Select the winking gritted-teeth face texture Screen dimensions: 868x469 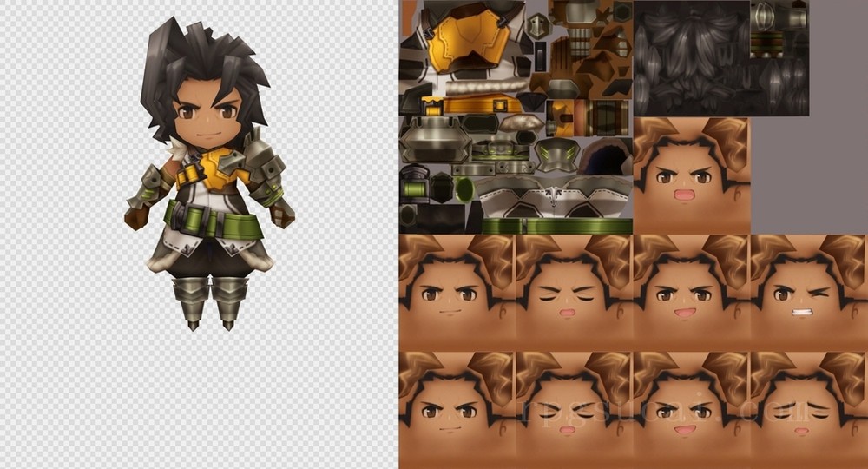pos(808,293)
